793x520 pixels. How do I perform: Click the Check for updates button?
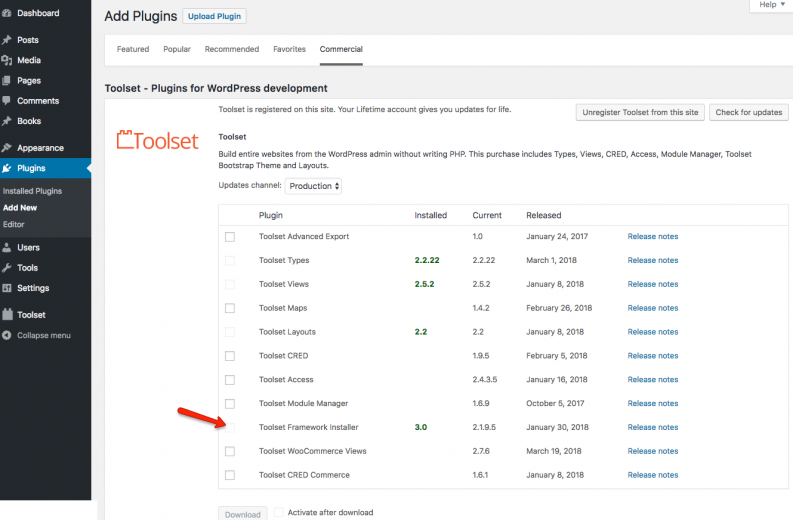(x=748, y=112)
